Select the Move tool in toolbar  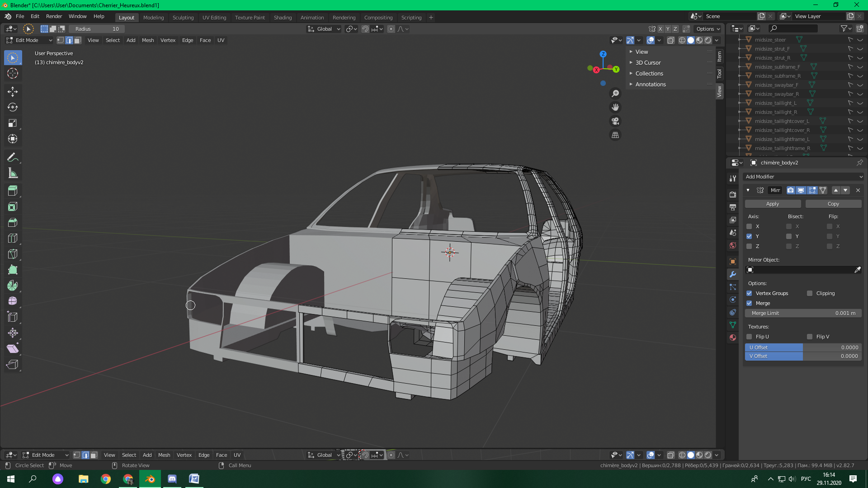pyautogui.click(x=13, y=92)
